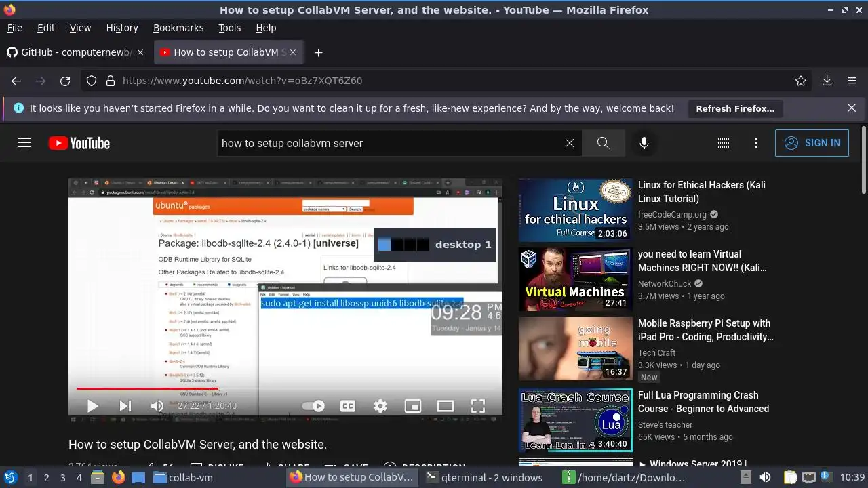
Task: Click the search magnifier button
Action: pos(603,143)
